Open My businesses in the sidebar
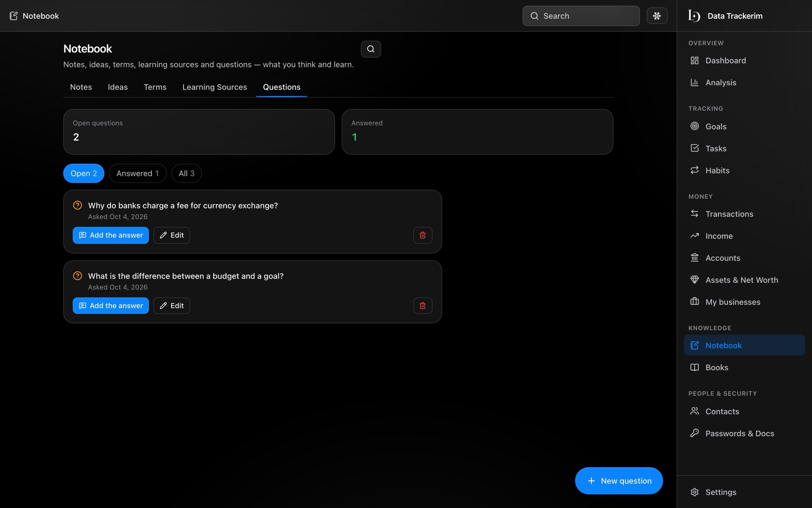Viewport: 812px width, 508px height. point(744,302)
